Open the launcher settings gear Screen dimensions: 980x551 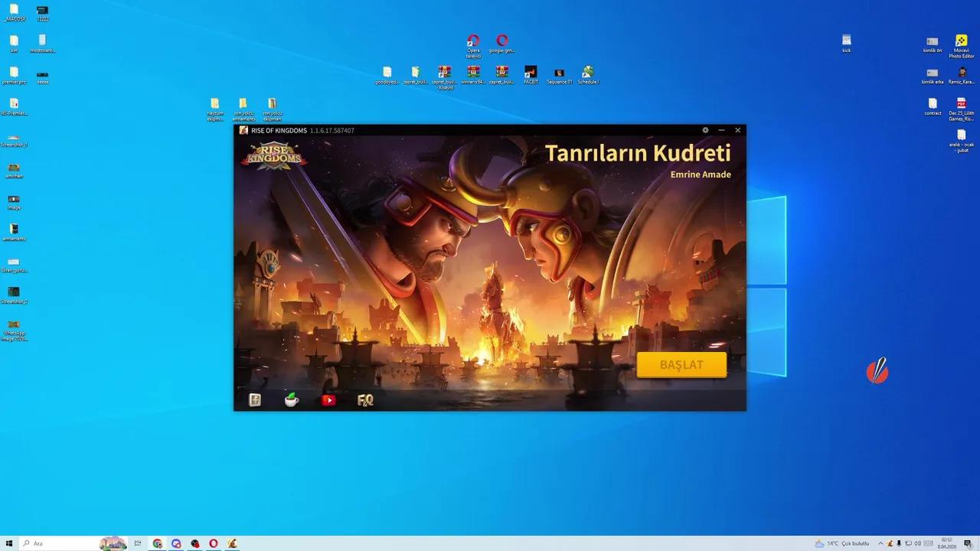(705, 130)
